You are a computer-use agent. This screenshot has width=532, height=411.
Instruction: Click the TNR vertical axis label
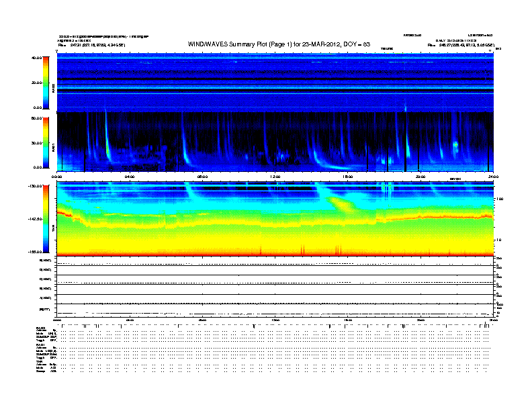[53, 229]
